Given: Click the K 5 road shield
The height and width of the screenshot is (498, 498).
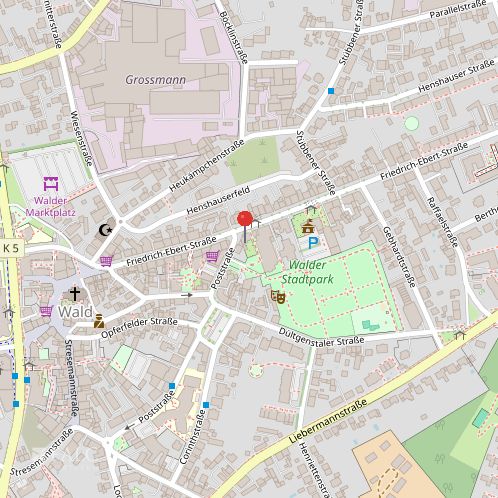Looking at the screenshot, I should pyautogui.click(x=11, y=248).
